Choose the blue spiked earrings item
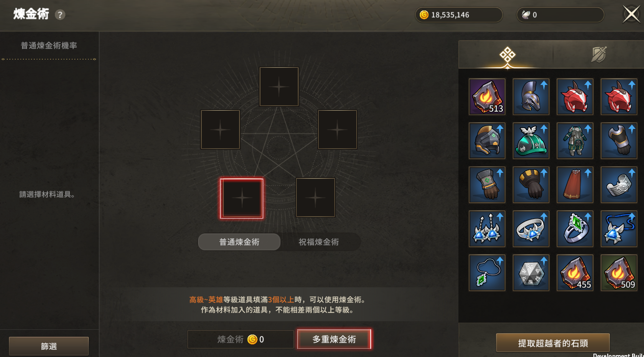The image size is (644, 357). point(487,229)
